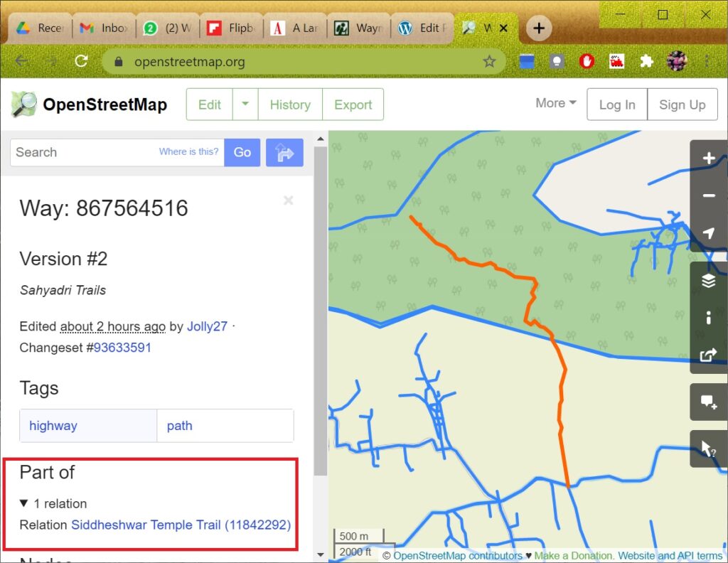728x563 pixels.
Task: Show my location on map
Action: 709,233
